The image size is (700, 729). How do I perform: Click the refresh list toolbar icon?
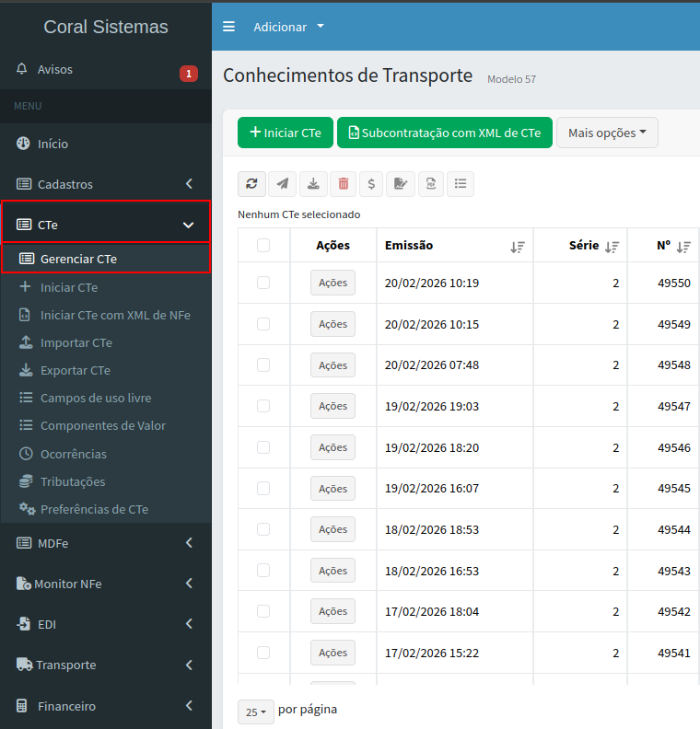pyautogui.click(x=251, y=184)
